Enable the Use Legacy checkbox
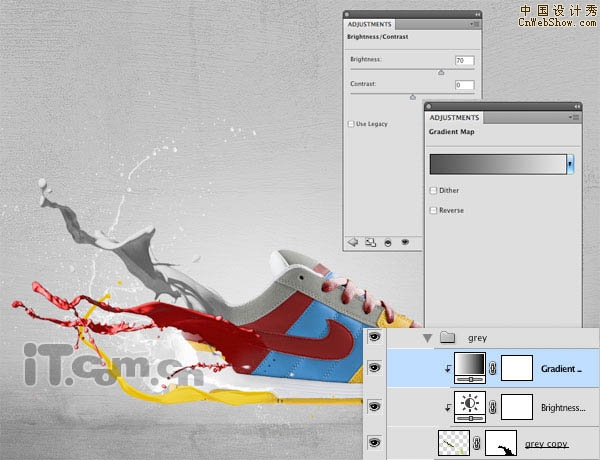600x460 pixels. (x=351, y=124)
